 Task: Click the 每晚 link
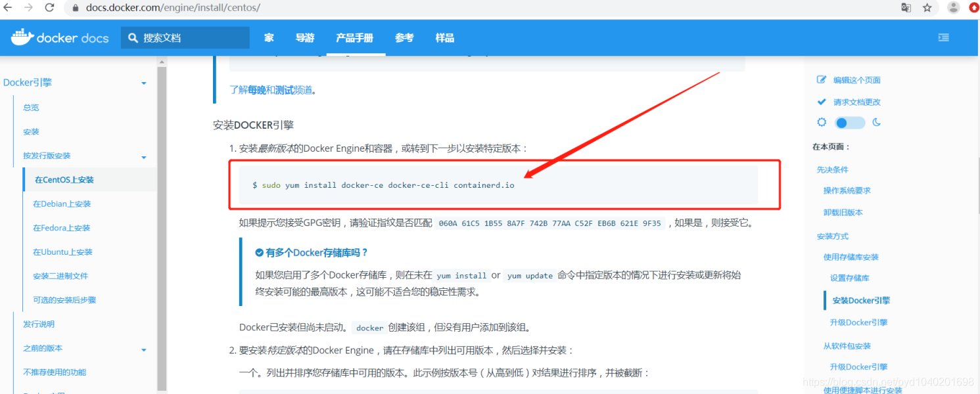[x=257, y=90]
